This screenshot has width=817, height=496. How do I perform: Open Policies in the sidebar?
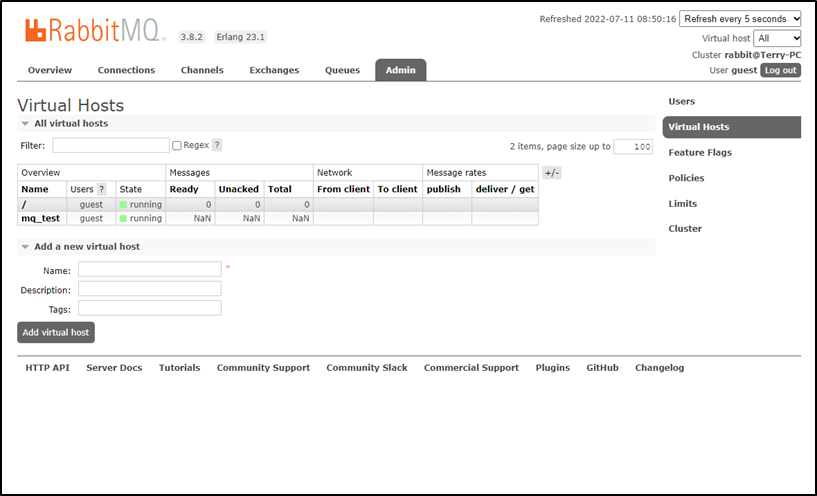[x=686, y=178]
